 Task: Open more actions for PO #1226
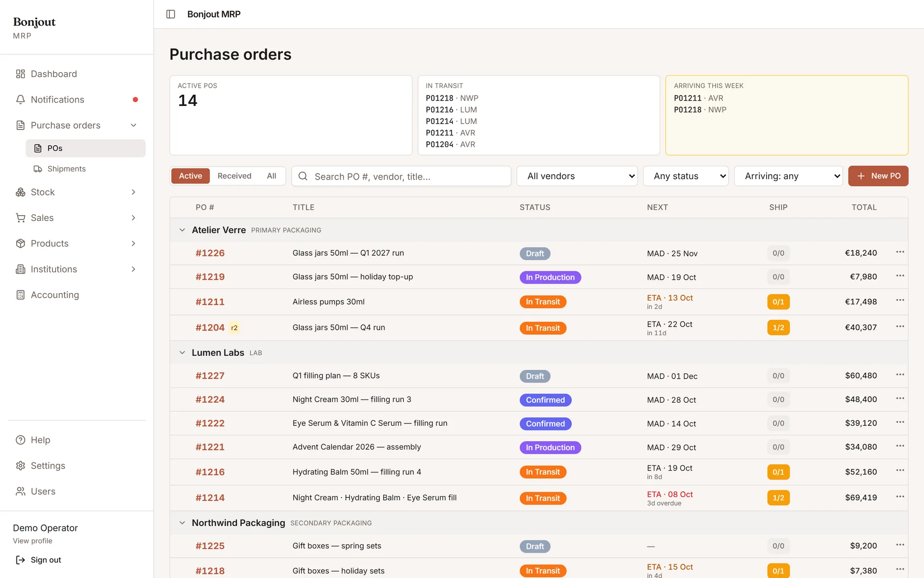[900, 252]
